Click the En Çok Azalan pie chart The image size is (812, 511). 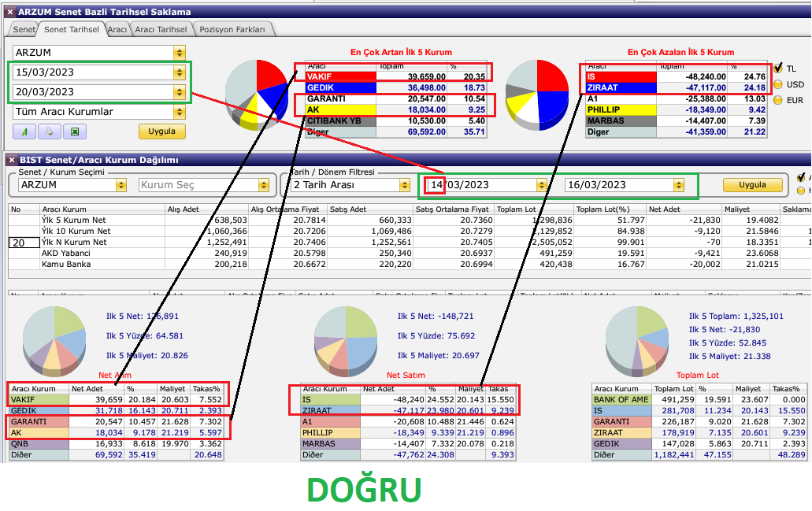[537, 94]
